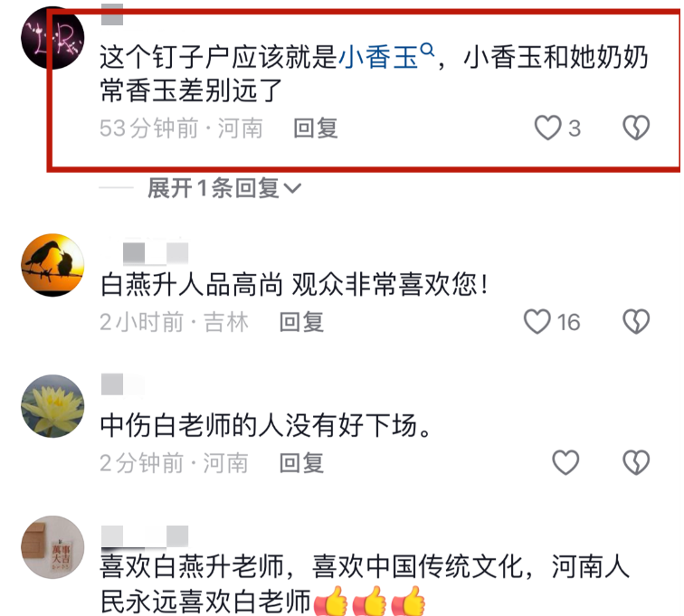The height and width of the screenshot is (616, 684).
Task: Open the 萬事大吉 avatar profile
Action: click(52, 547)
